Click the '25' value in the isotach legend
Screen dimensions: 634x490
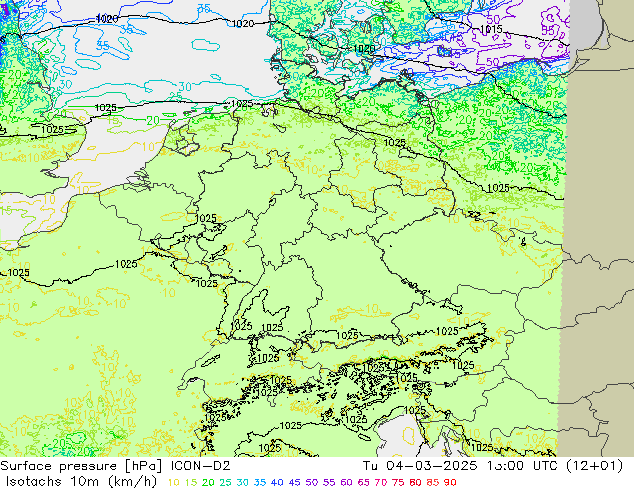[x=225, y=482]
